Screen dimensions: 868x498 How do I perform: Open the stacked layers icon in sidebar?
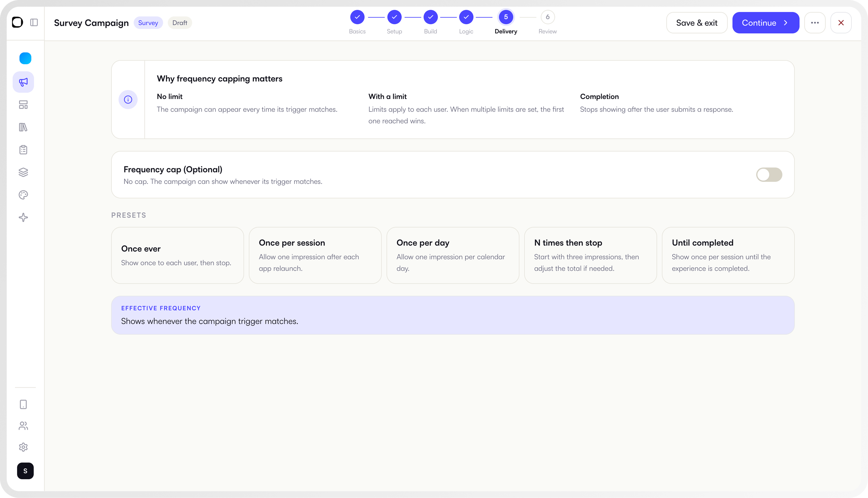click(x=23, y=172)
